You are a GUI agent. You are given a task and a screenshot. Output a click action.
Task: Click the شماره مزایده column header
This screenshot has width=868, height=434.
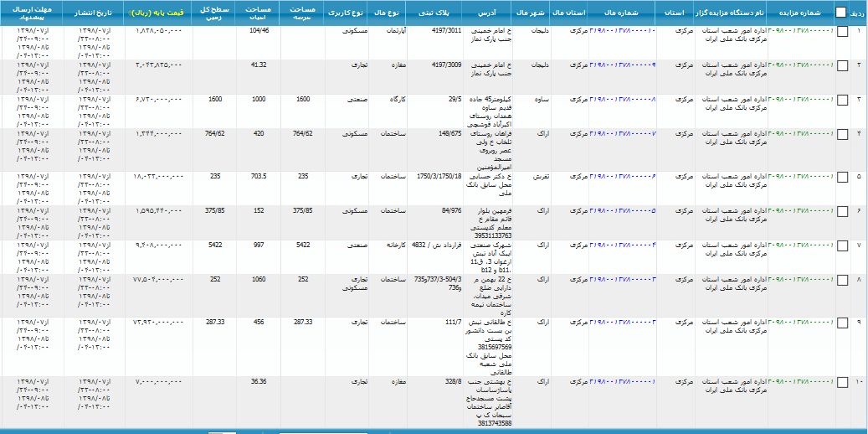800,13
